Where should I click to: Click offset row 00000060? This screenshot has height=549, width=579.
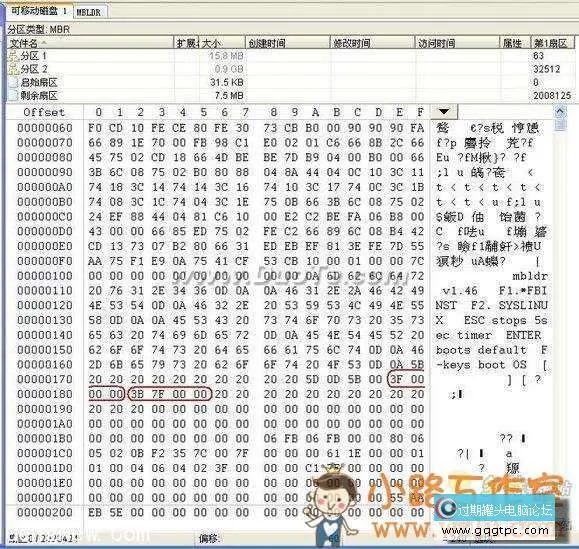[x=45, y=128]
